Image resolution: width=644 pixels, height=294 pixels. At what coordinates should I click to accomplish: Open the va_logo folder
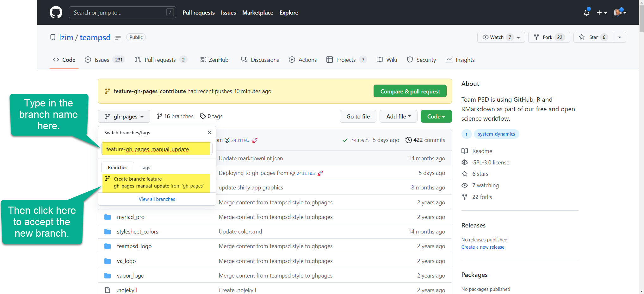126,261
